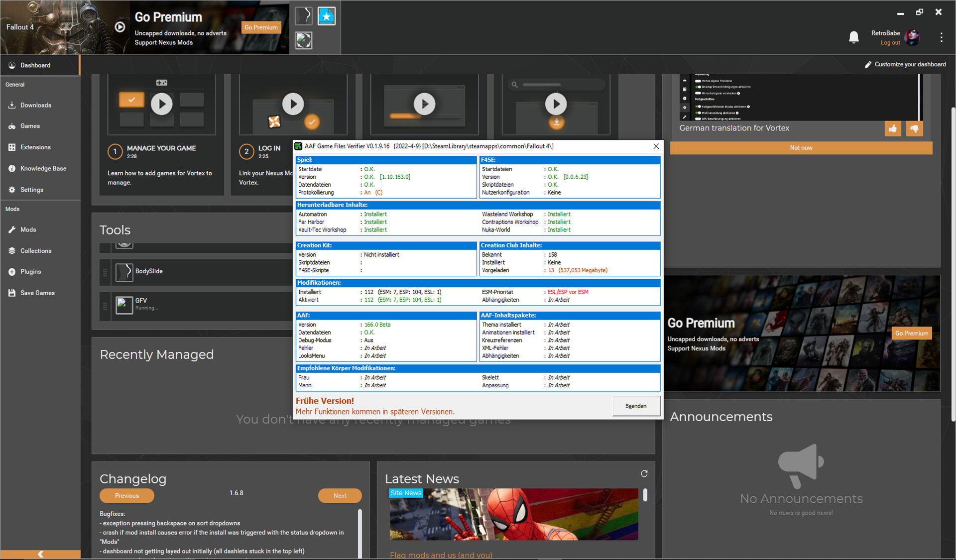Click the main dashboard vertical scrollbar

coord(953,264)
